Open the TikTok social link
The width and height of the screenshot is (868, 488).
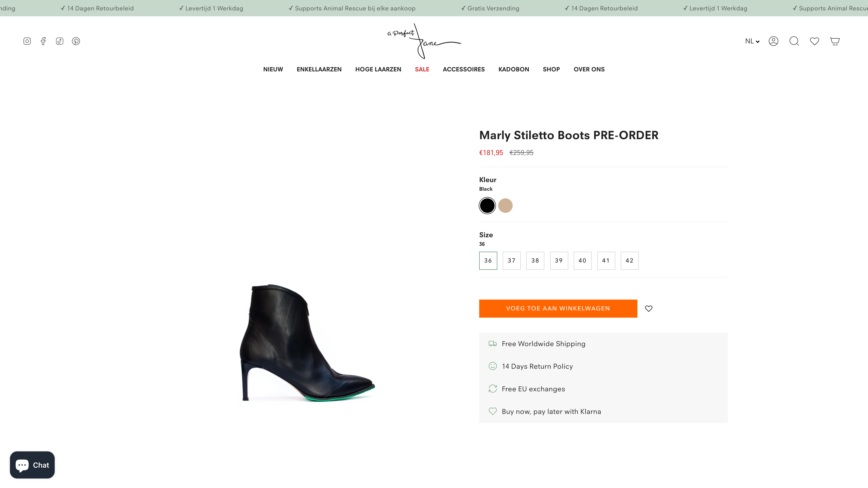tap(60, 41)
